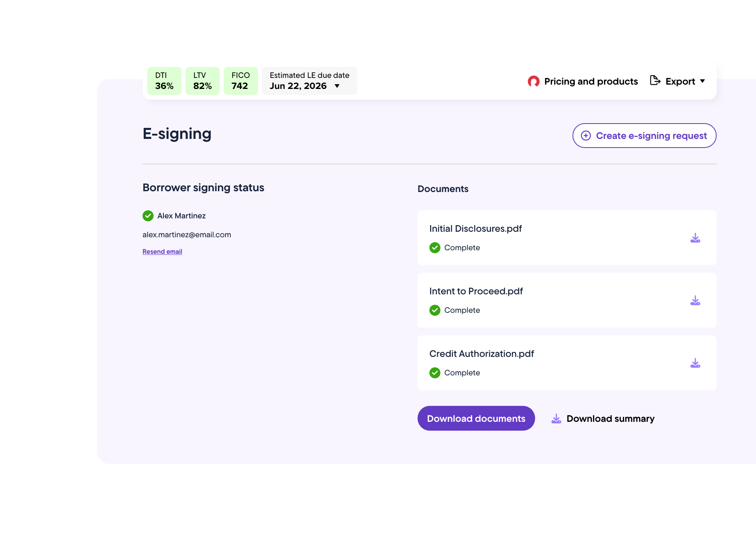Download the Credit Authorization.pdf file icon
756x543 pixels.
695,363
